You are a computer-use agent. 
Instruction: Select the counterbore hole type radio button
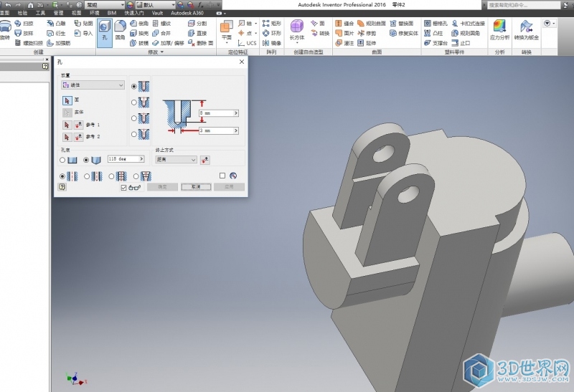pyautogui.click(x=134, y=102)
